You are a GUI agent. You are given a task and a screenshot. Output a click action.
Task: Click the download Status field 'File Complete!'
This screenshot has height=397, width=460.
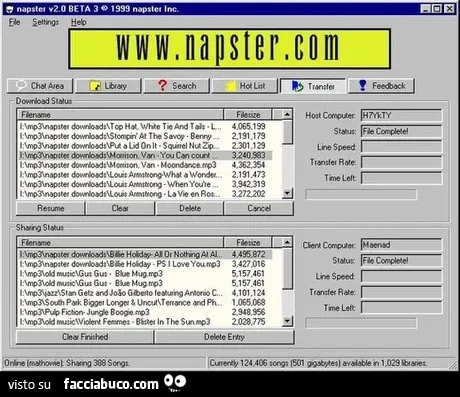click(x=401, y=131)
